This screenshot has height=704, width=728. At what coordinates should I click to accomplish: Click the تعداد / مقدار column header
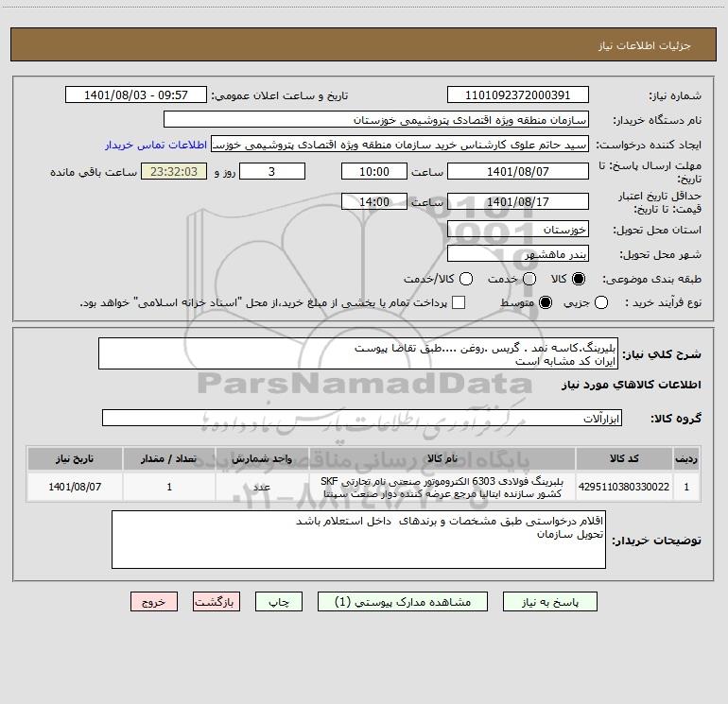169,458
